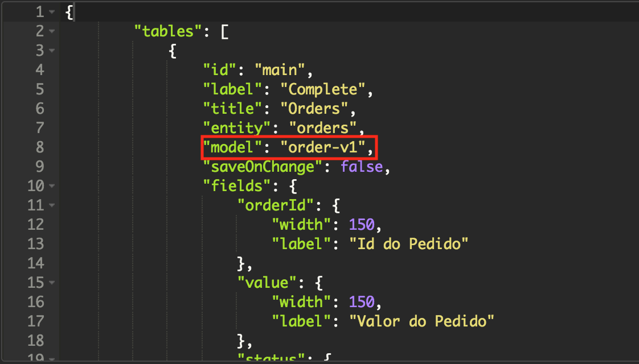Click the "value" key on line 15
Viewport: 639px width, 364px height.
tap(267, 283)
